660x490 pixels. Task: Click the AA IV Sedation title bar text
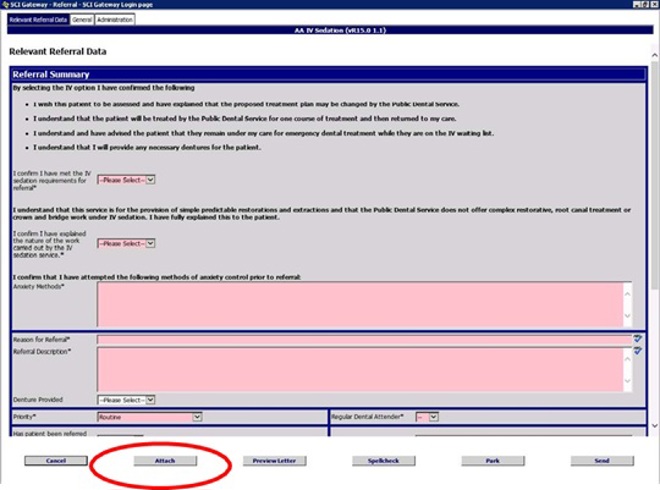point(340,30)
